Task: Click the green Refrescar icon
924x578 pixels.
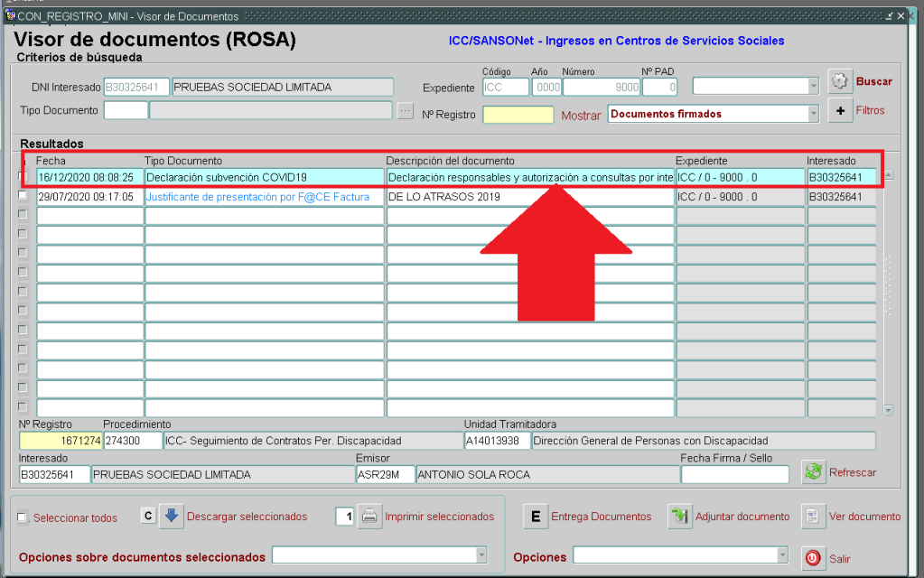Action: click(813, 471)
